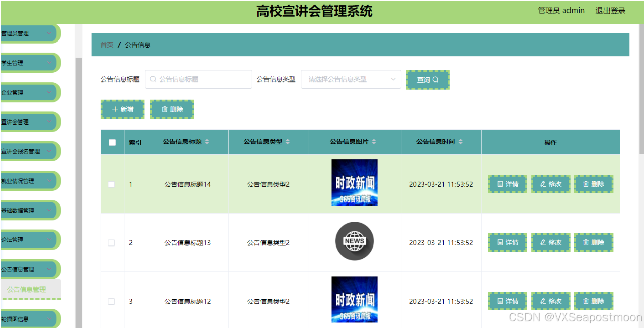Toggle the select-all checkbox in table header
Viewport: 644px width, 328px height.
point(112,142)
